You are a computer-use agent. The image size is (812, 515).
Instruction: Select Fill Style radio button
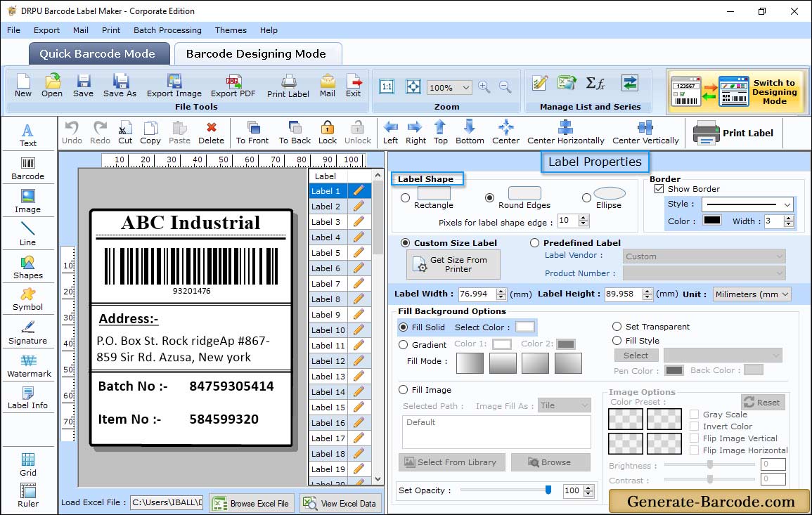[x=617, y=341]
